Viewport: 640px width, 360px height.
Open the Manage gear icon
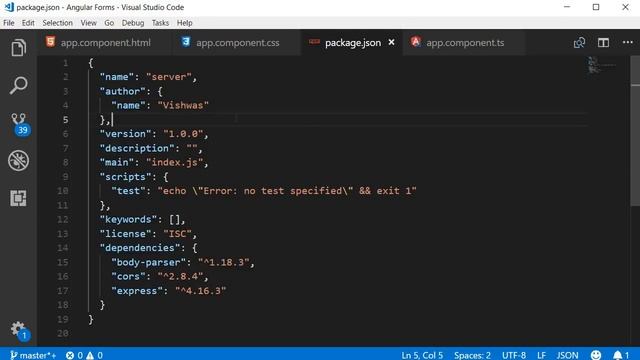point(19,330)
